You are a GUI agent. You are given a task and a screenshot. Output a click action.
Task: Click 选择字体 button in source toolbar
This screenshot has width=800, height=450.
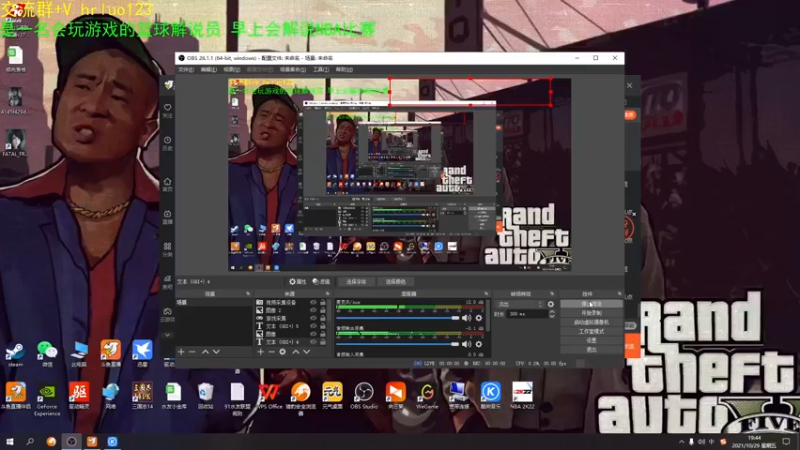356,282
